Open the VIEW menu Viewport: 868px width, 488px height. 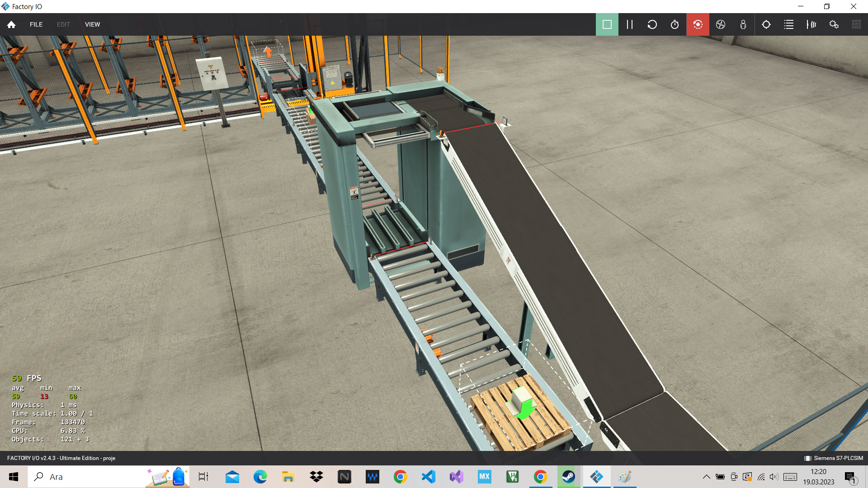(92, 24)
